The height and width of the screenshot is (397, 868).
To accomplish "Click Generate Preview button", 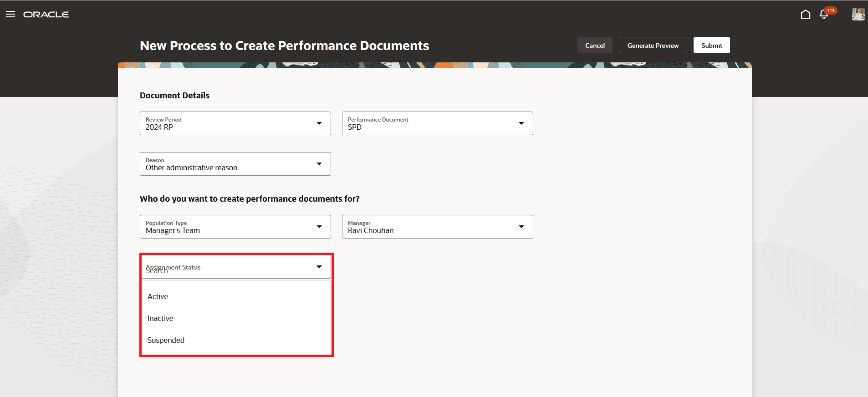I will pos(653,45).
